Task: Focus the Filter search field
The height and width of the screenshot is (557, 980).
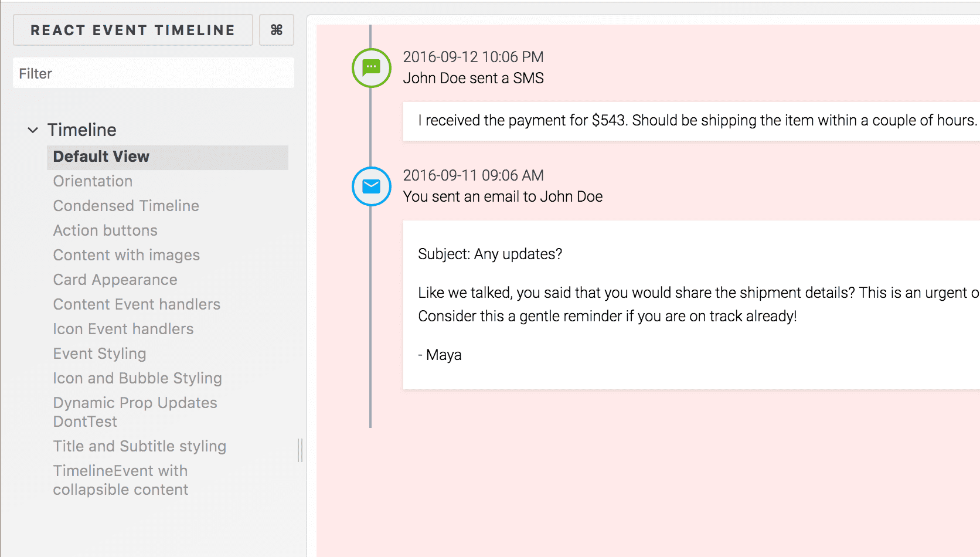Action: click(154, 73)
